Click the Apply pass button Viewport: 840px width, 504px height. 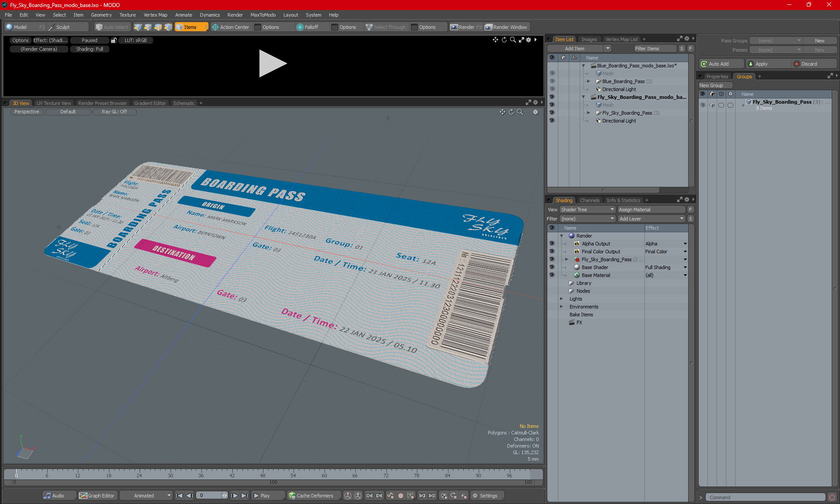coord(768,64)
